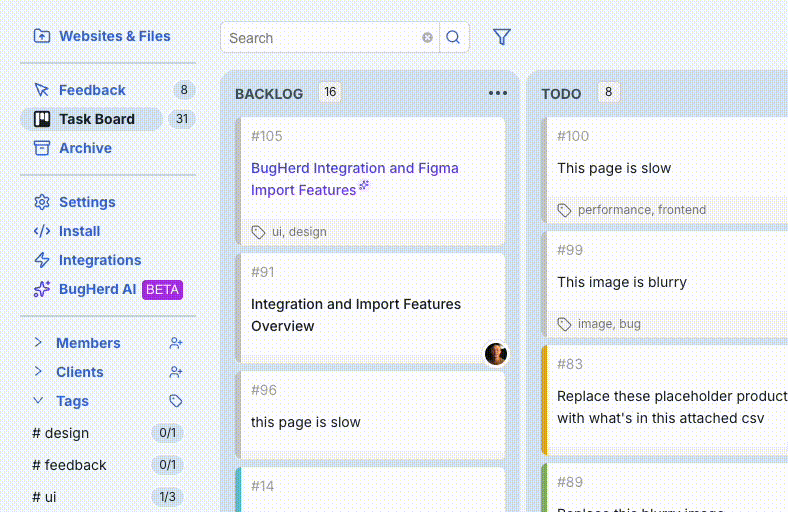The height and width of the screenshot is (512, 788).
Task: Click the Task Board kanban icon
Action: pyautogui.click(x=42, y=119)
